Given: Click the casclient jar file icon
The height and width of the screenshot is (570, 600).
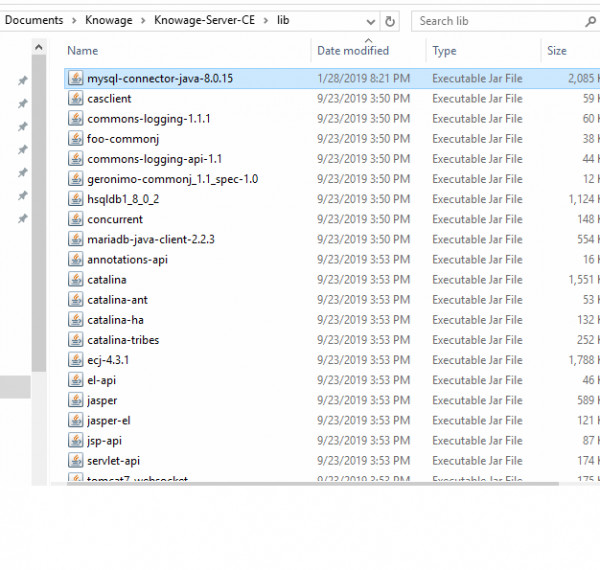Looking at the screenshot, I should [x=76, y=99].
